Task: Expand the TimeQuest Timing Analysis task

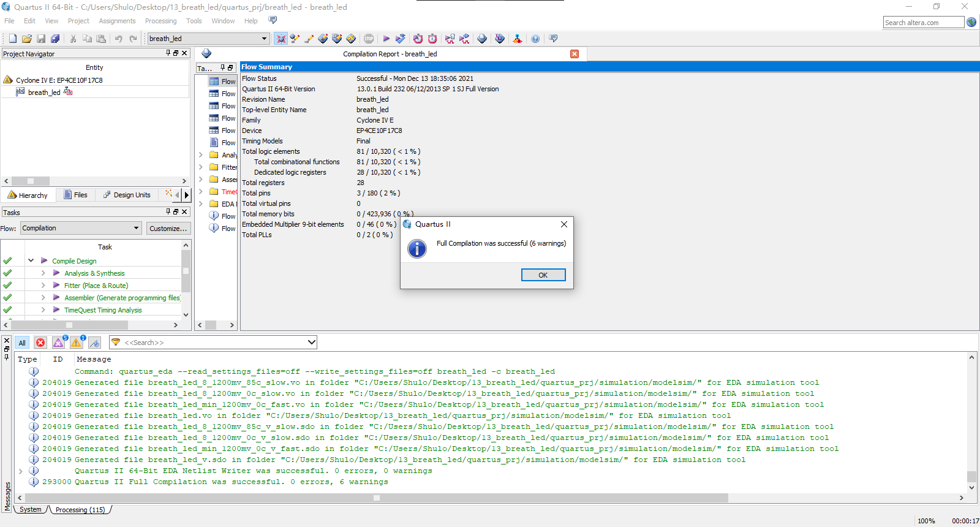Action: (x=43, y=309)
